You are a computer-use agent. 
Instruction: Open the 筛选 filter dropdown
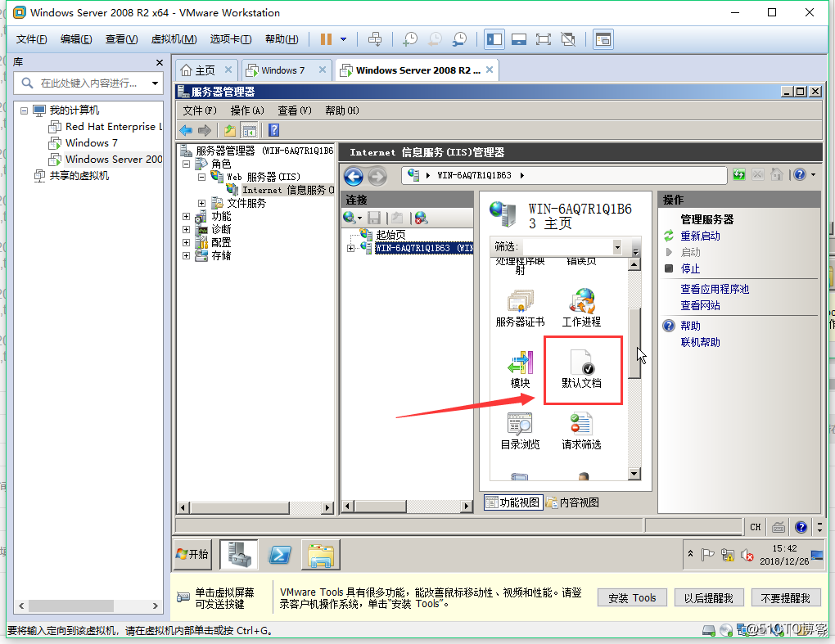[x=617, y=246]
